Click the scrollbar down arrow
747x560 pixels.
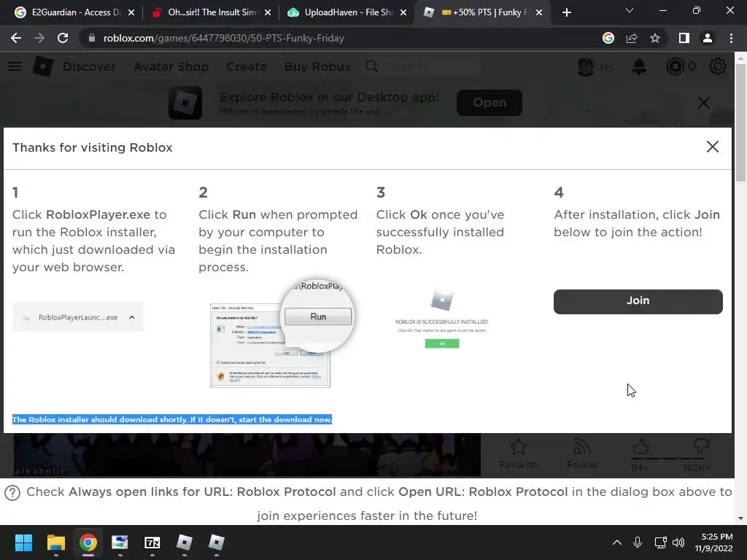click(x=740, y=518)
